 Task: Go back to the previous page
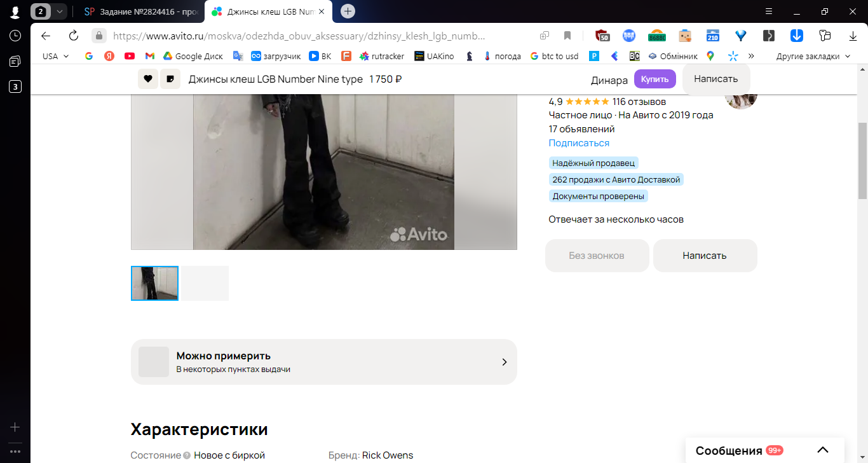[x=46, y=36]
